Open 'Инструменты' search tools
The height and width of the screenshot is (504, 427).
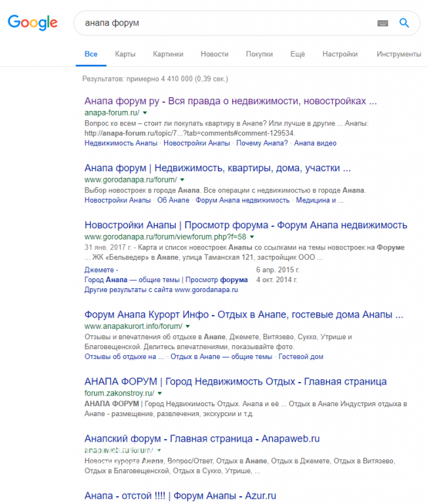click(x=399, y=54)
